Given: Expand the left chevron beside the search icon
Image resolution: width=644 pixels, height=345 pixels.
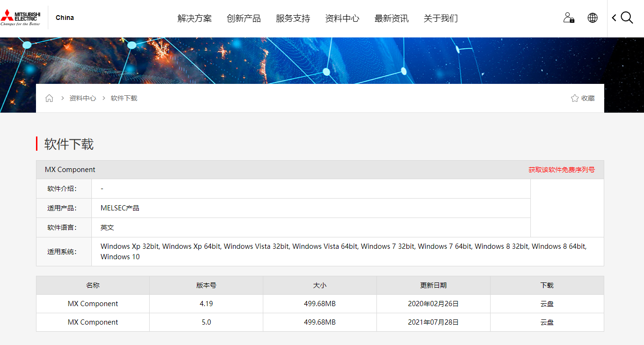Looking at the screenshot, I should pyautogui.click(x=614, y=18).
